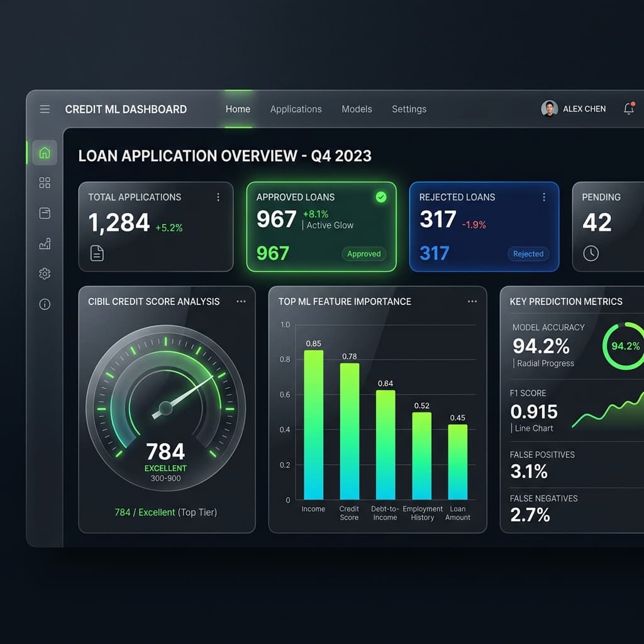
Task: Open Total Applications card options menu
Action: [x=218, y=197]
